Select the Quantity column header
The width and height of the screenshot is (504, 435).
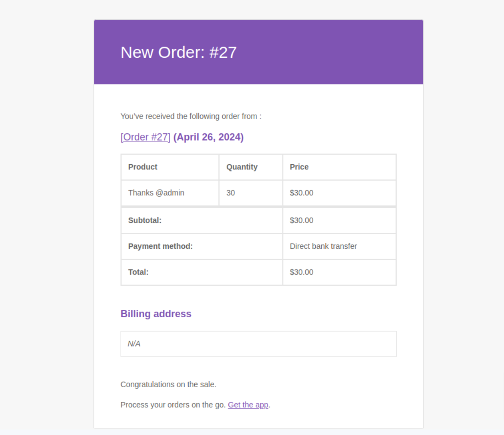(x=242, y=167)
